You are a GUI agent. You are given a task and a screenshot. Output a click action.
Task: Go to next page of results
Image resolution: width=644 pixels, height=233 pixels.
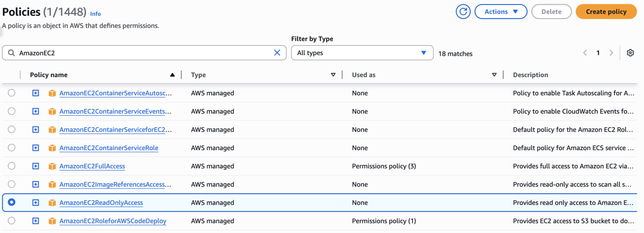[611, 53]
